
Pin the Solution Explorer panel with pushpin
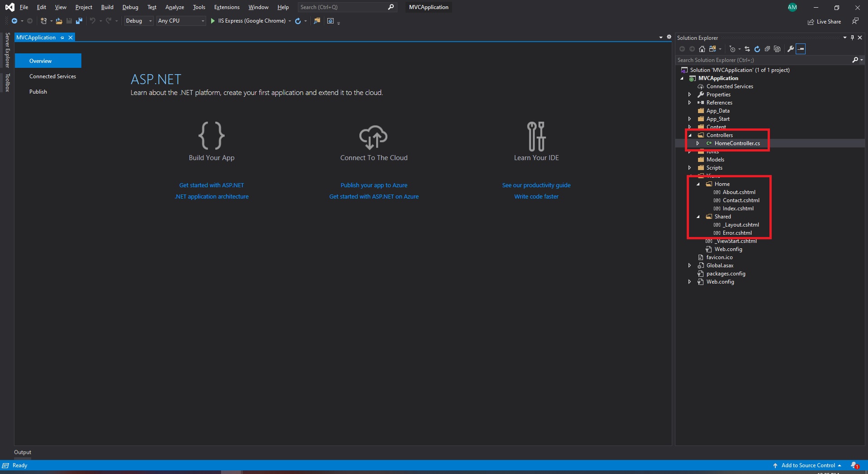pos(852,38)
